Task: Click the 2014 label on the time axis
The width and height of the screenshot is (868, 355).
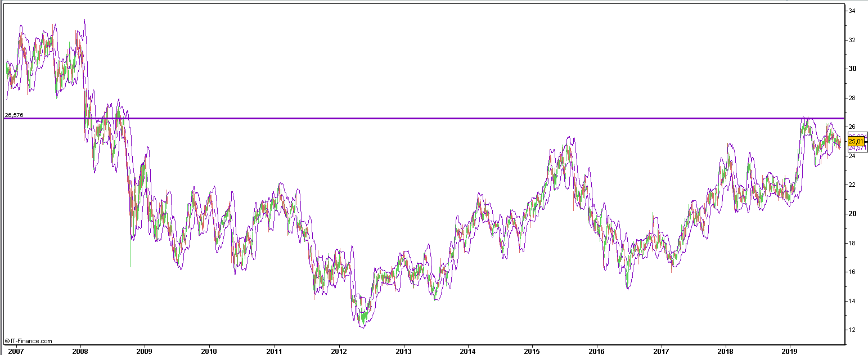Action: pyautogui.click(x=467, y=350)
